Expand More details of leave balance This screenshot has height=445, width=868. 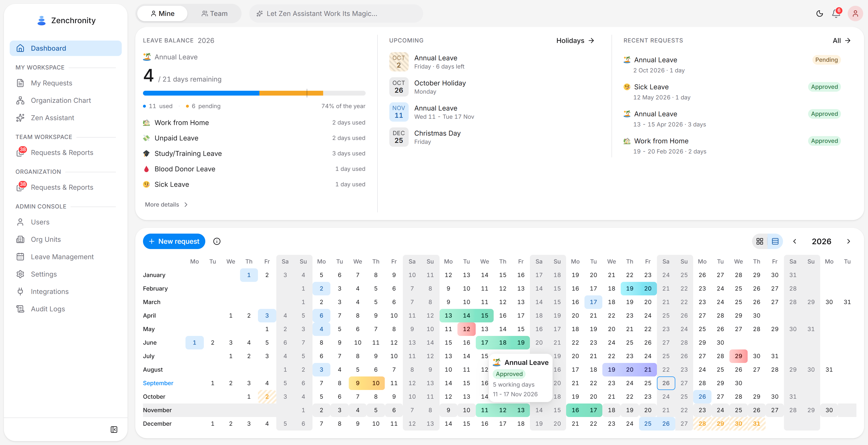click(166, 204)
